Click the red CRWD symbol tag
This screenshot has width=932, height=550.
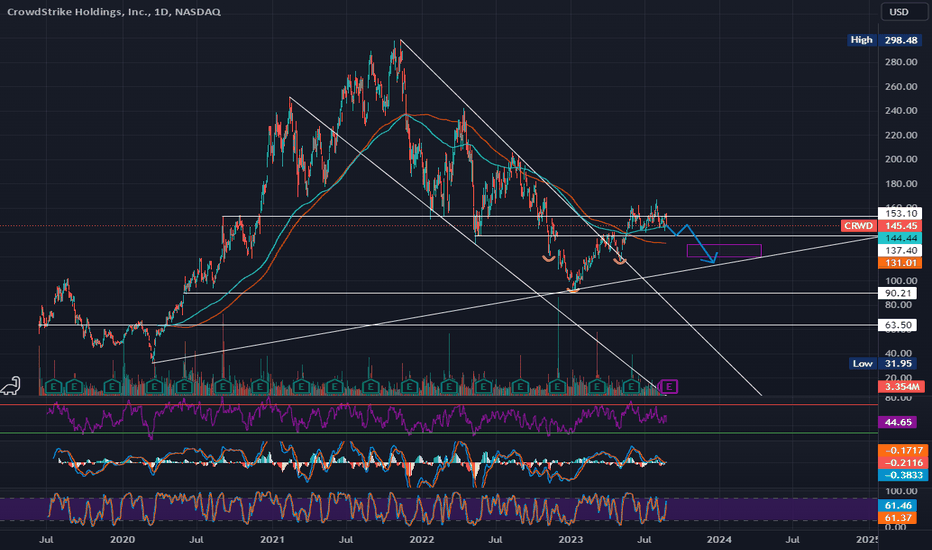(x=859, y=226)
